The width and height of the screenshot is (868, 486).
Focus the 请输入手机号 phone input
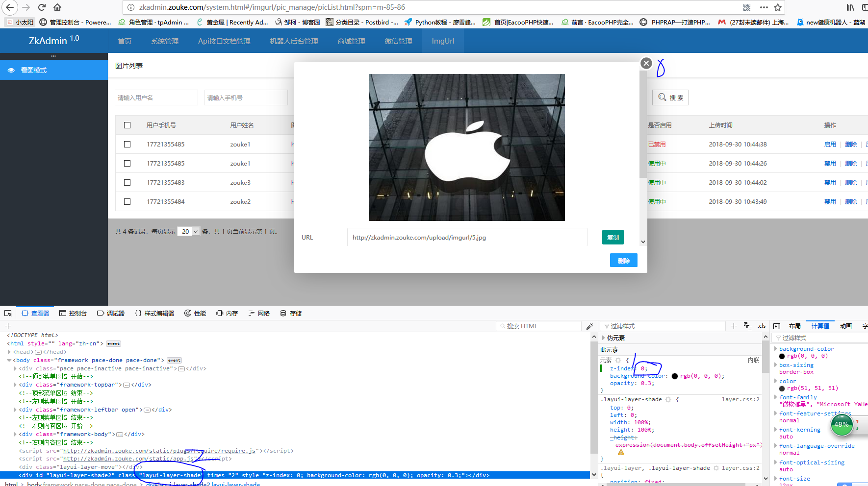246,97
